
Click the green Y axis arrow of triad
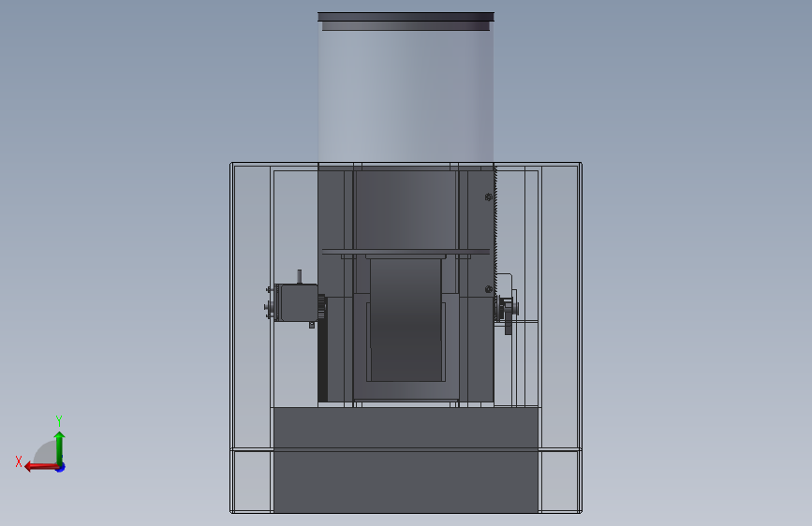point(60,447)
